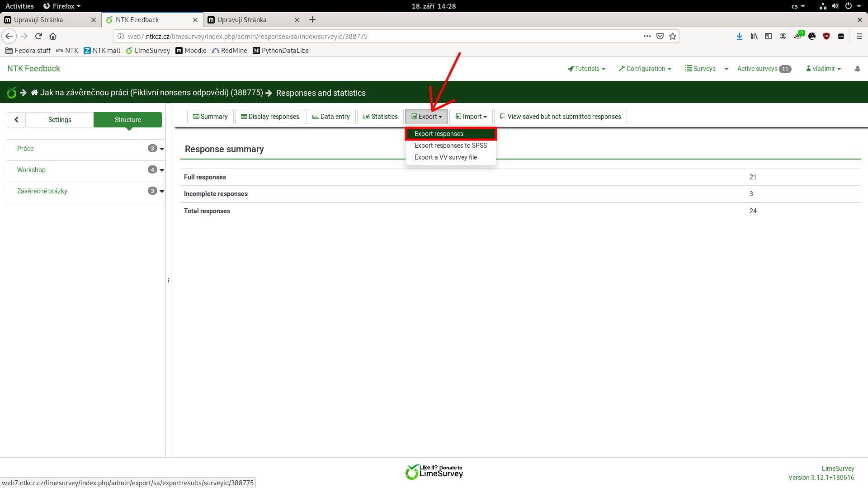
Task: Click the notifications bell icon
Action: [x=857, y=69]
